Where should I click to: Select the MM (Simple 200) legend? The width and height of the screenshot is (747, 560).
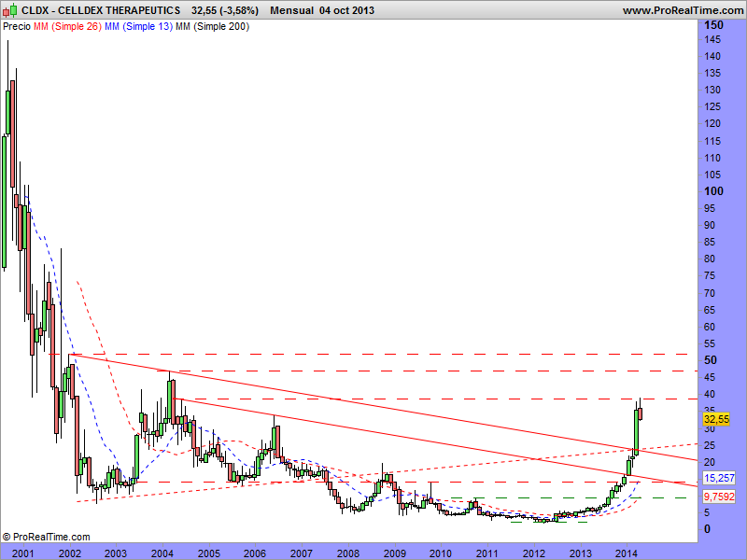212,27
